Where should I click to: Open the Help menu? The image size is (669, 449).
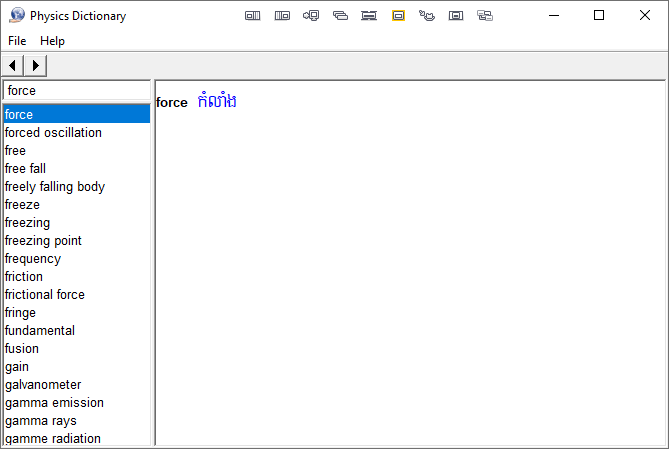coord(52,41)
